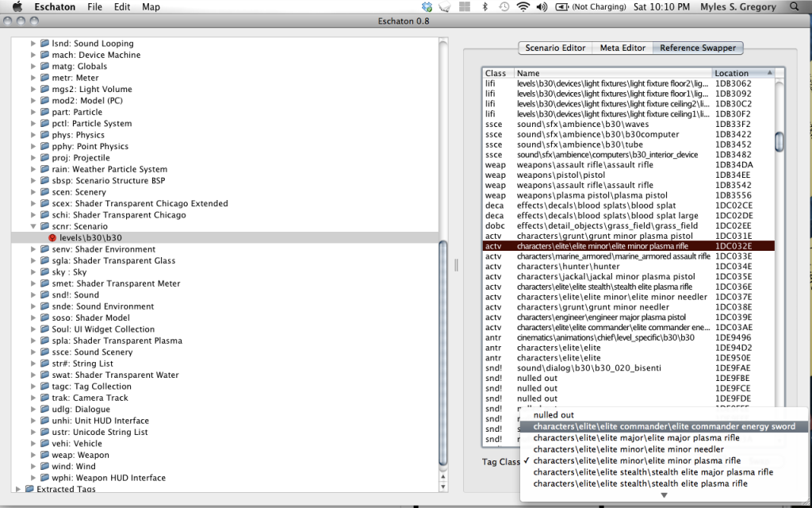This screenshot has width=812, height=508.
Task: Click the red levels\b30\b30 tag icon
Action: [x=52, y=238]
